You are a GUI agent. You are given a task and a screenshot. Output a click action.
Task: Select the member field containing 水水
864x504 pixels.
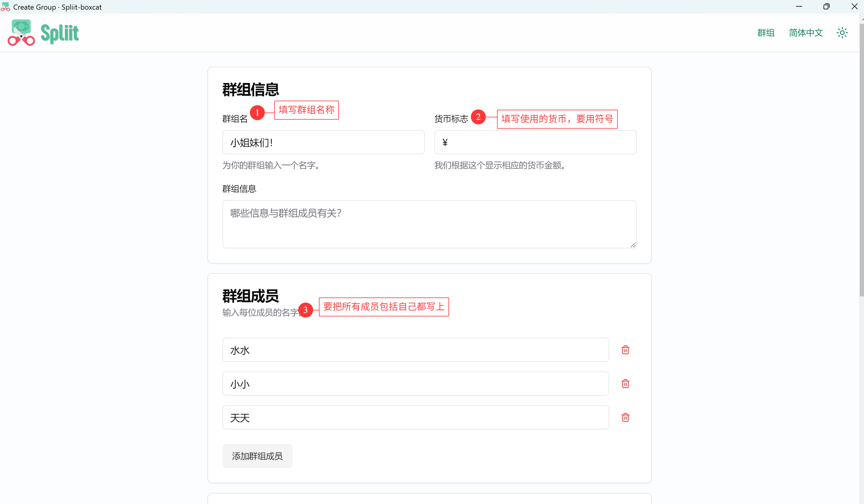(x=415, y=350)
